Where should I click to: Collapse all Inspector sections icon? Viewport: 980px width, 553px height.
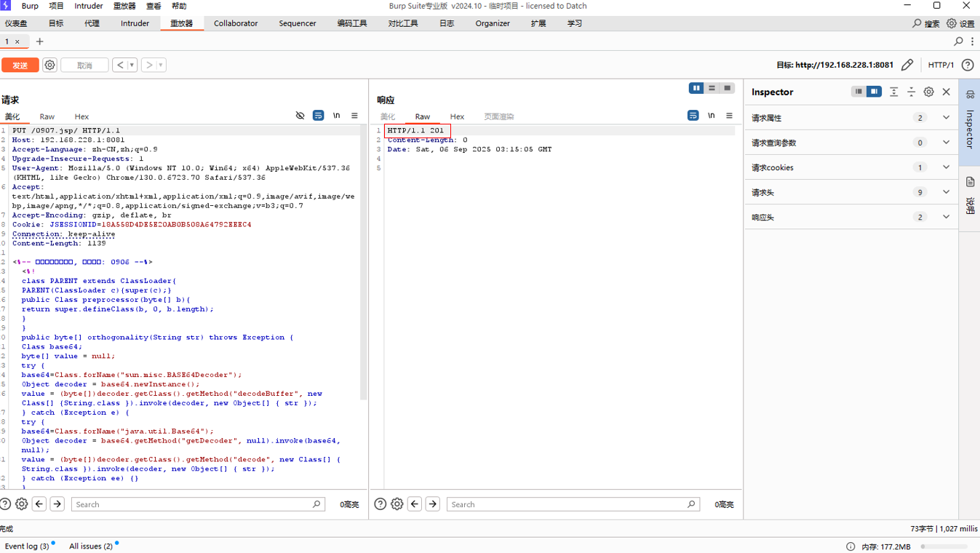tap(911, 92)
